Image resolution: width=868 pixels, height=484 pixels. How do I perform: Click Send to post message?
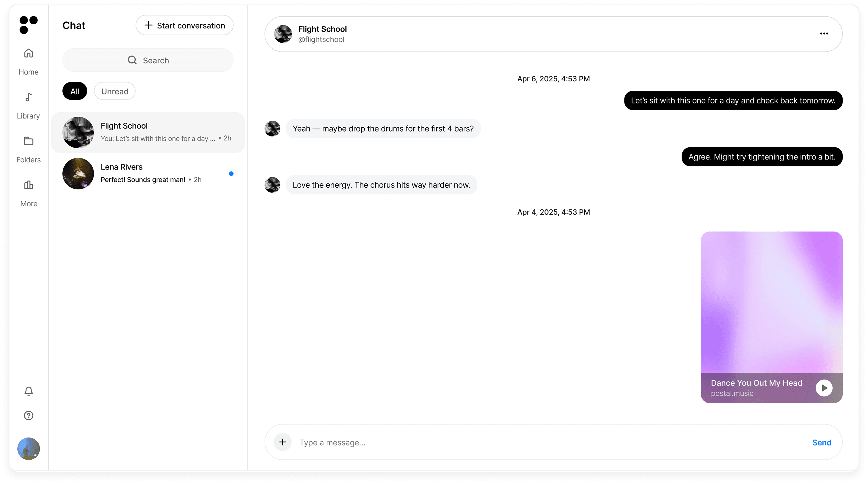(x=821, y=443)
